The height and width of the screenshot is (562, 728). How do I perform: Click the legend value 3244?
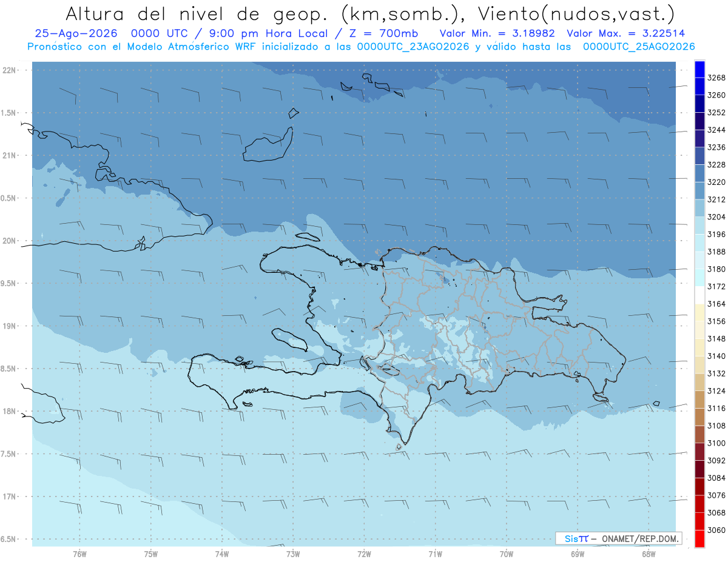(x=716, y=130)
